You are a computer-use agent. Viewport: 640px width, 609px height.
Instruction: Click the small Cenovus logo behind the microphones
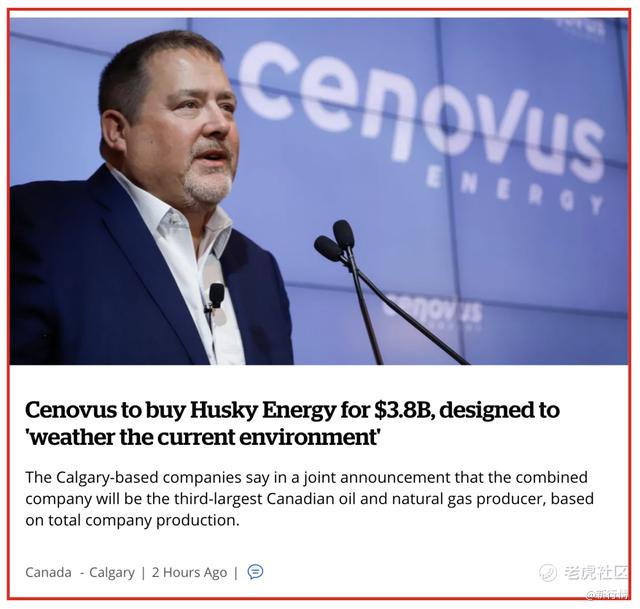(x=434, y=311)
